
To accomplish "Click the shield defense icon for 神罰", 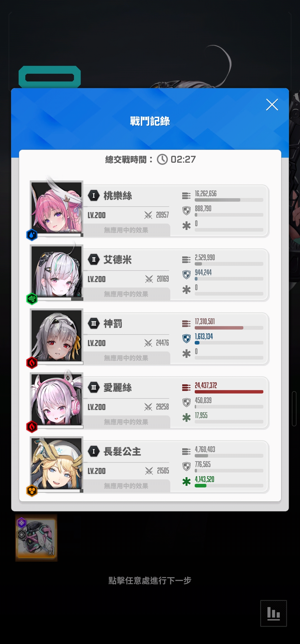I will click(x=186, y=338).
